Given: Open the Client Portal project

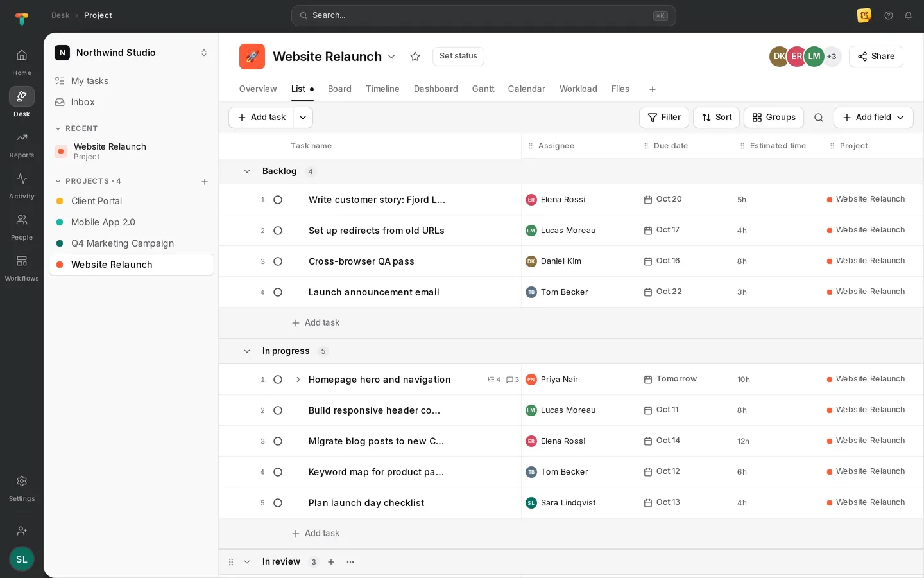Looking at the screenshot, I should 132,201.
